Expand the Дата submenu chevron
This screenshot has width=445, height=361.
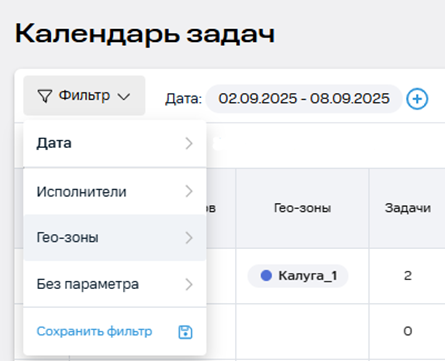tap(189, 143)
